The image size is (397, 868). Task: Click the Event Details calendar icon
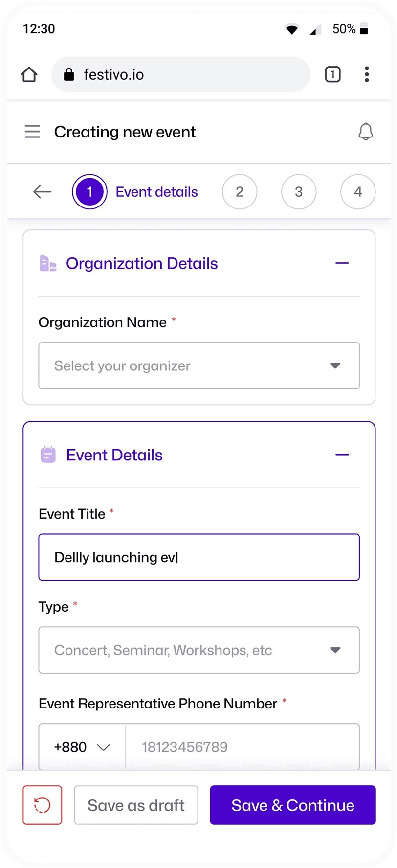[x=48, y=455]
